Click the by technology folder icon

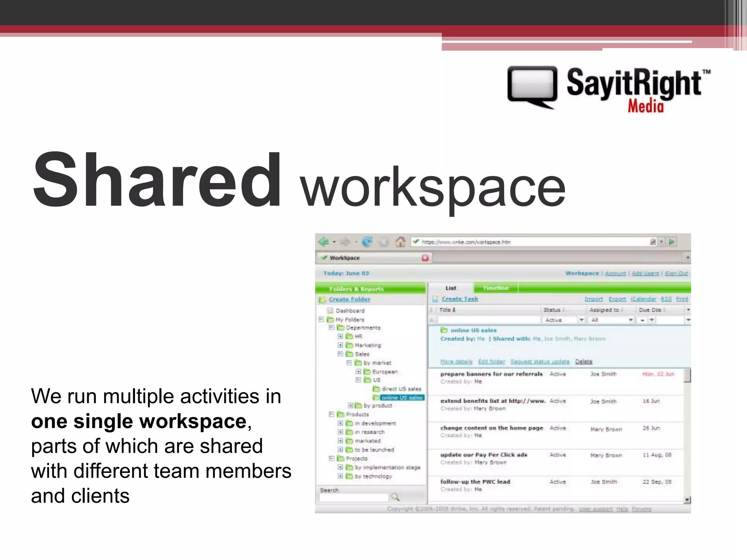349,476
